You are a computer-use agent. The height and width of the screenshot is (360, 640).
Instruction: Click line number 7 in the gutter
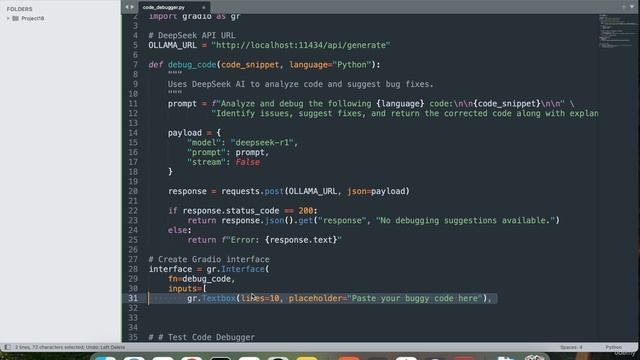pyautogui.click(x=135, y=65)
